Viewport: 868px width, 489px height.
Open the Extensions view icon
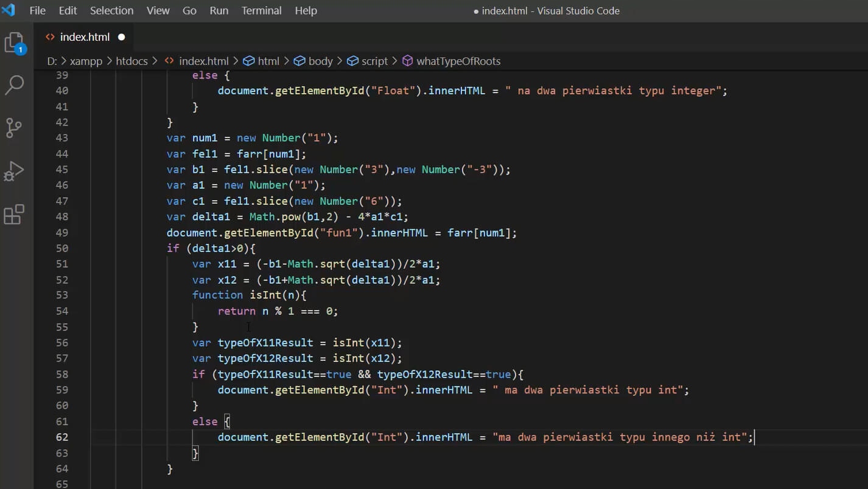click(15, 215)
